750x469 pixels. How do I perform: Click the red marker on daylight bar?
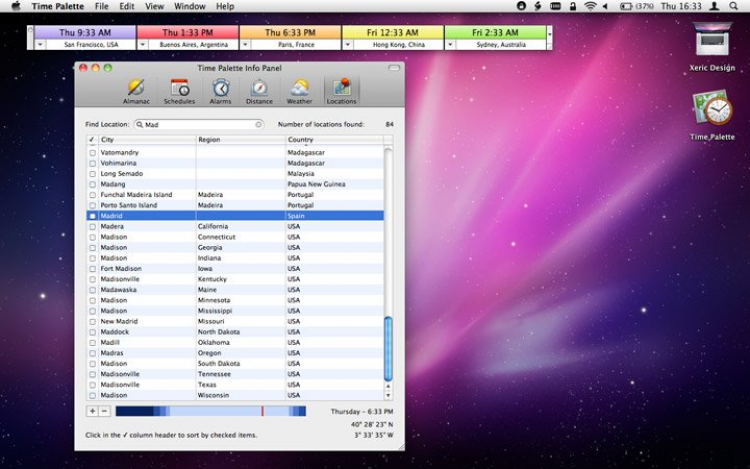point(262,411)
